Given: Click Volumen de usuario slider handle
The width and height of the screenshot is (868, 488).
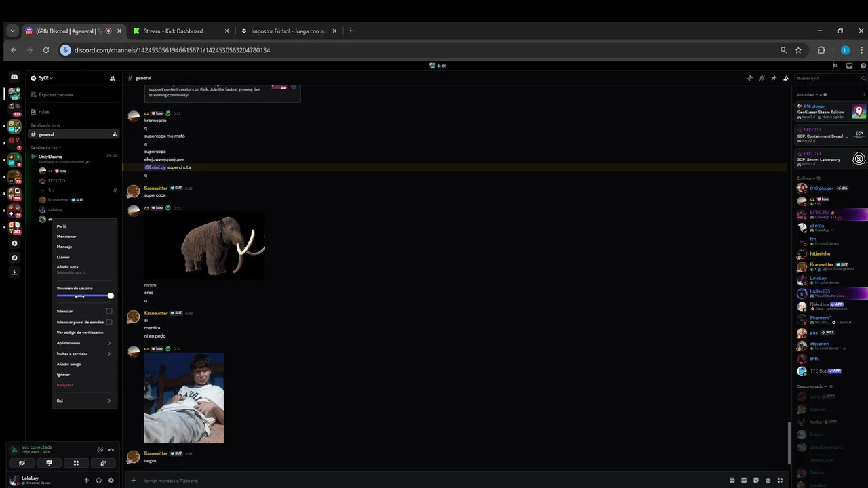Looking at the screenshot, I should (111, 296).
